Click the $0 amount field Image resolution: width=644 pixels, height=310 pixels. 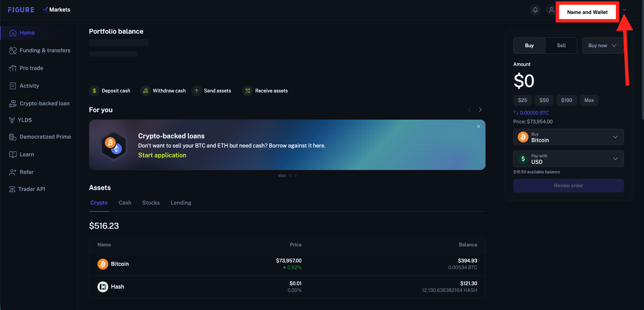click(524, 81)
